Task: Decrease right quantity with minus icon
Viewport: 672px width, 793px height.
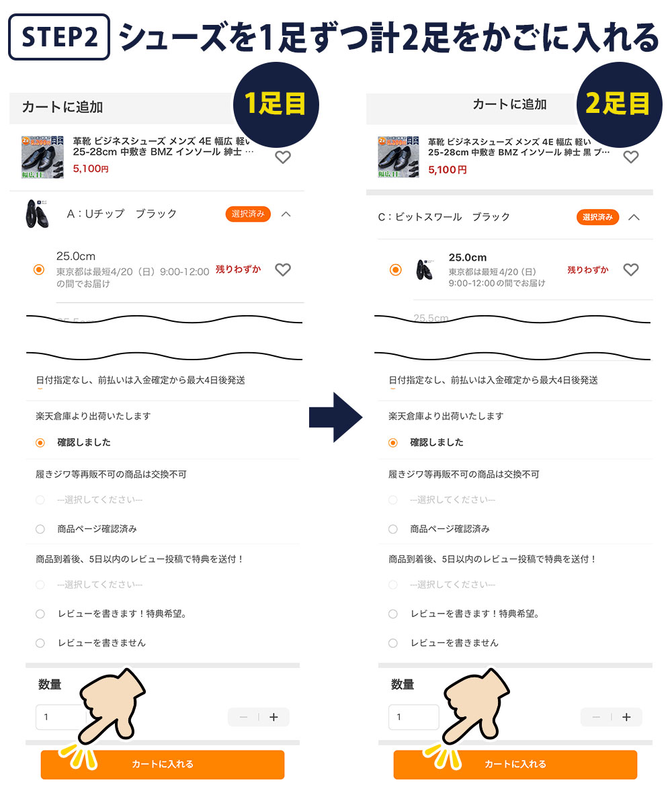Action: point(596,717)
